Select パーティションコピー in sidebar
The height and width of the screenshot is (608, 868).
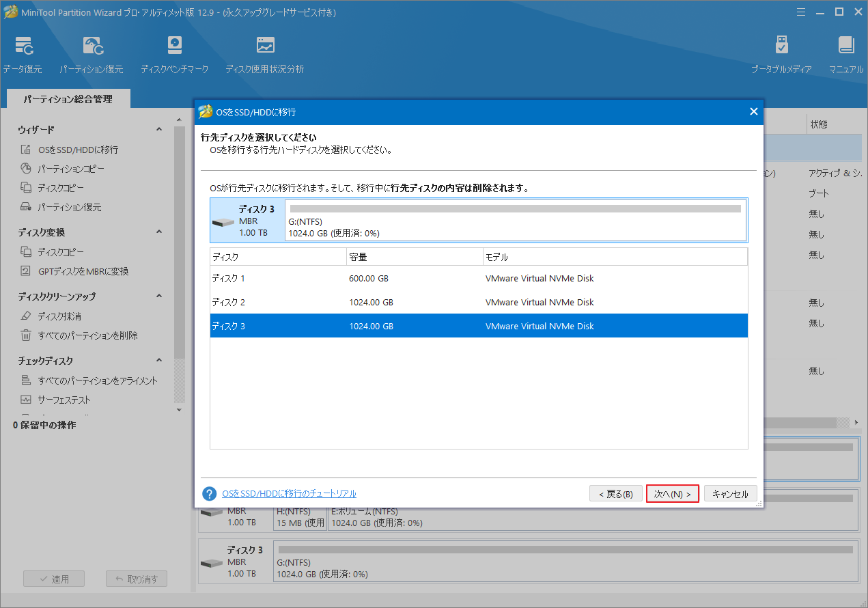[x=63, y=169]
